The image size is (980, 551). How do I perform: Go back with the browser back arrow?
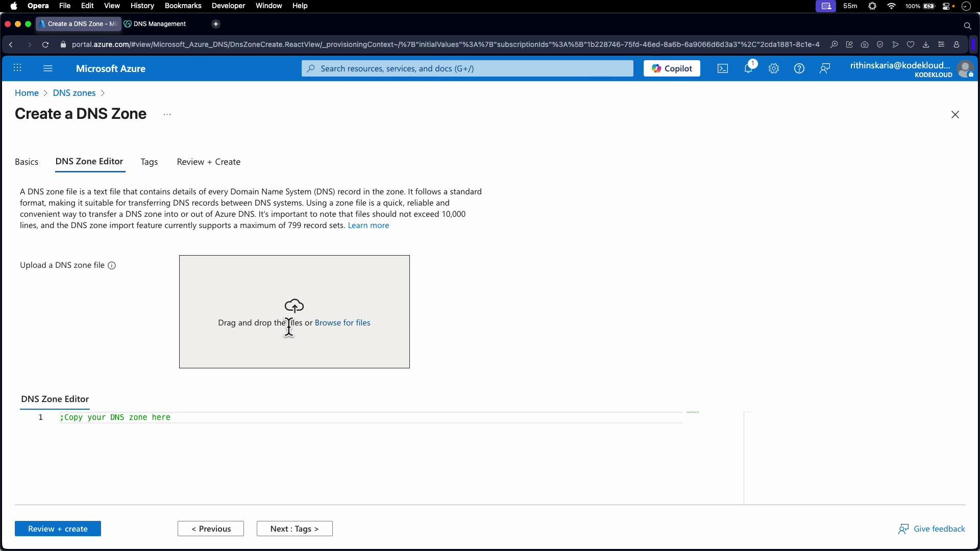[11, 45]
